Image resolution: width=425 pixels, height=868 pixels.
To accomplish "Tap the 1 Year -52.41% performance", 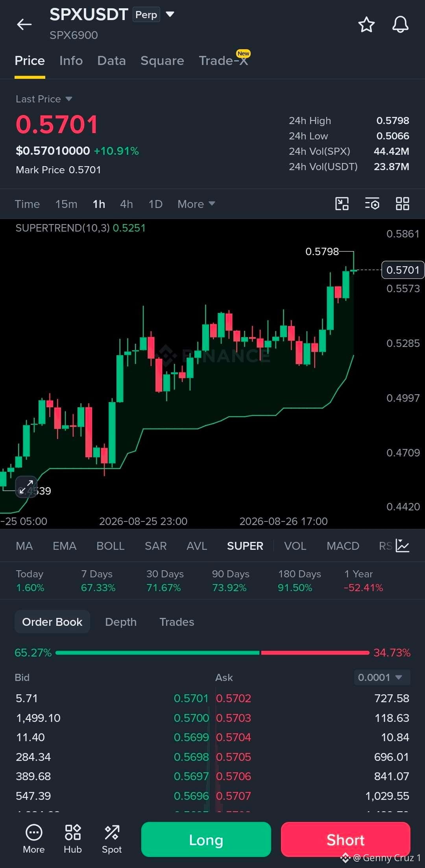I will tap(363, 581).
